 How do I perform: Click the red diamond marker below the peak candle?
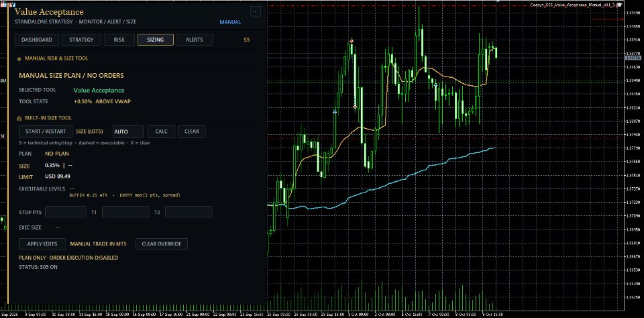point(355,107)
